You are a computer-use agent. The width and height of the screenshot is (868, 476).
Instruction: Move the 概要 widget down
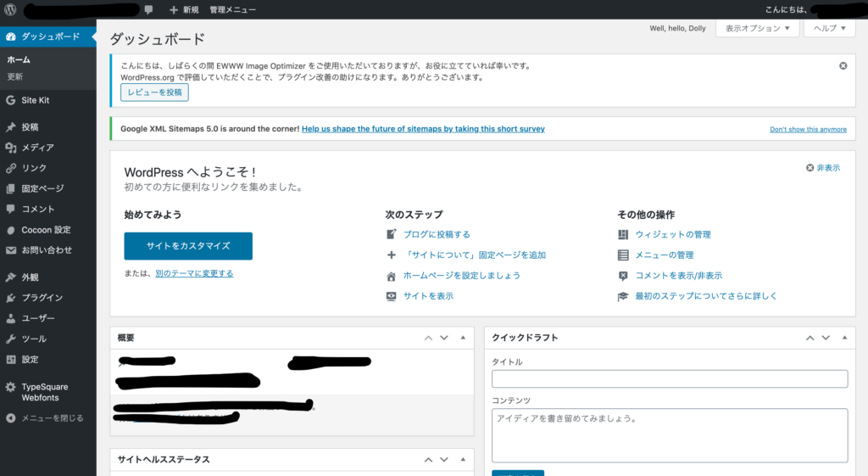[444, 338]
